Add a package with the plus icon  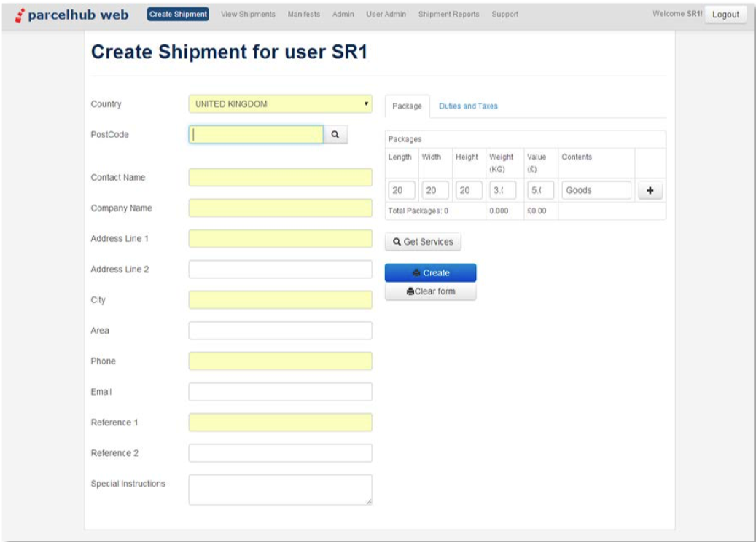(650, 190)
